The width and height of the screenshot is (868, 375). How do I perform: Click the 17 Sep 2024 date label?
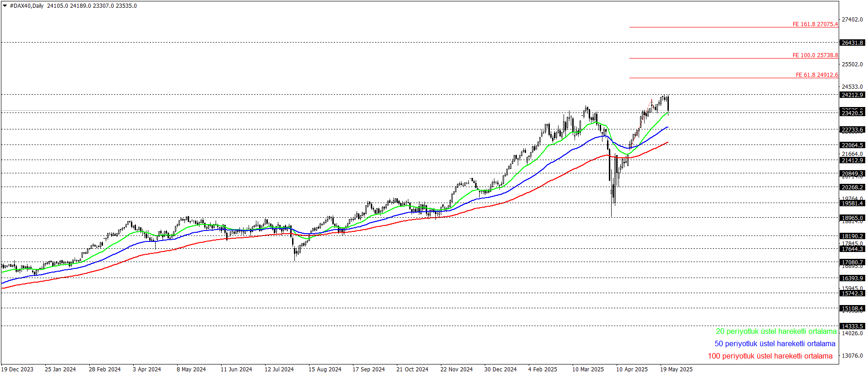click(x=369, y=370)
